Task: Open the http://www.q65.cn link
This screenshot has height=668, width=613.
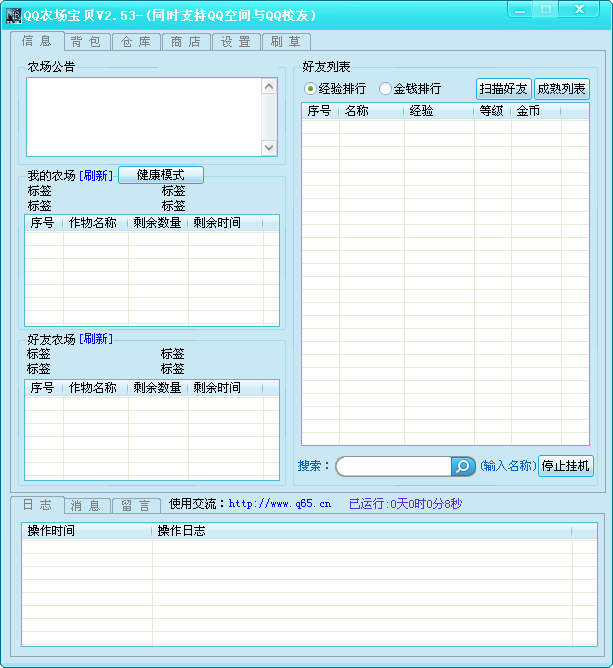Action: click(x=280, y=504)
